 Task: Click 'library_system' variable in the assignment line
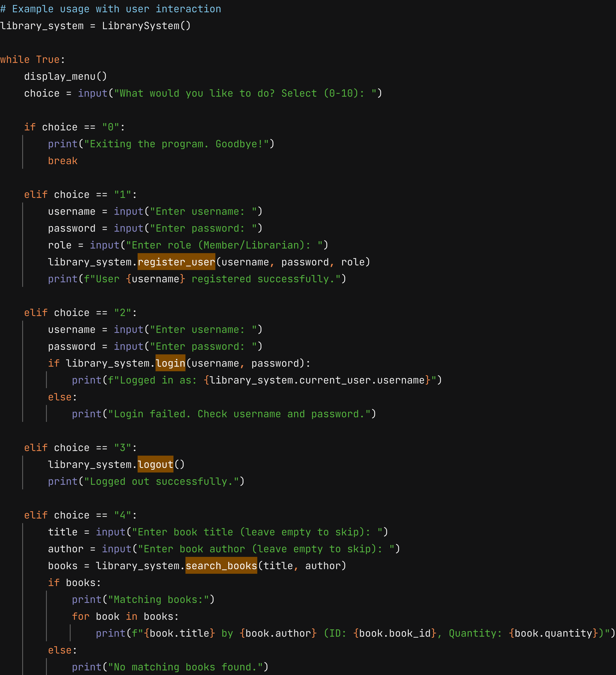(x=42, y=26)
